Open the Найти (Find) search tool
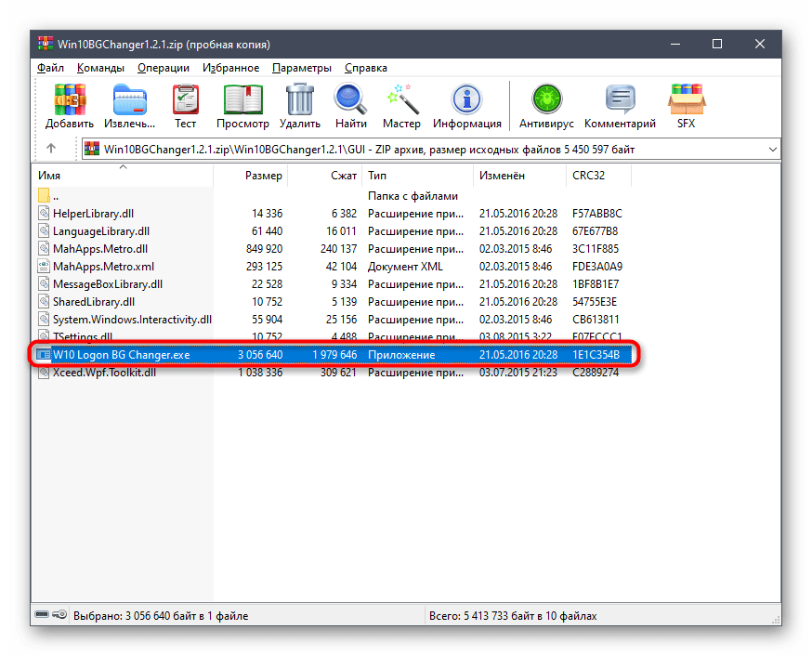The height and width of the screenshot is (656, 812). pyautogui.click(x=350, y=107)
